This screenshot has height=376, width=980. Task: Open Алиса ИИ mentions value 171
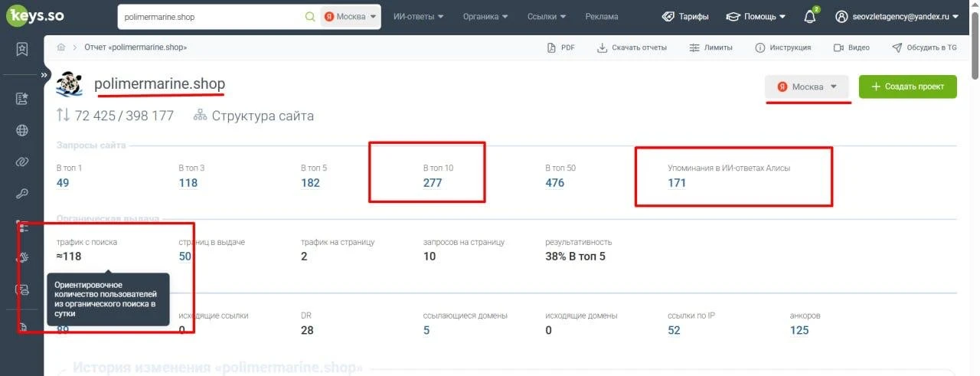tap(677, 183)
